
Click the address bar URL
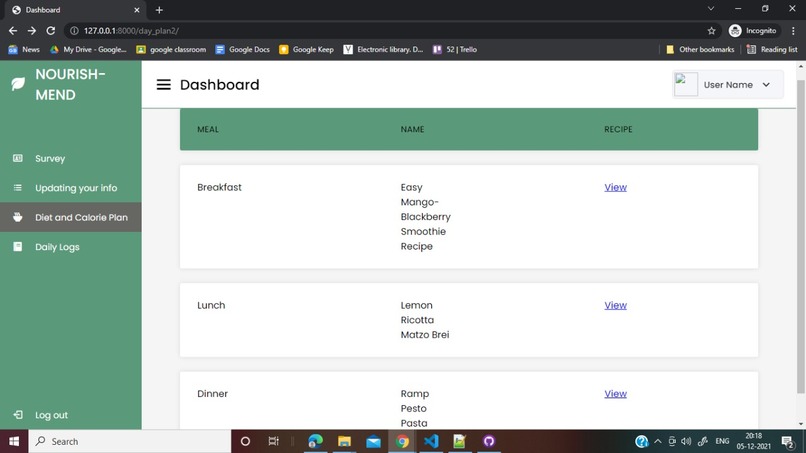click(x=132, y=31)
